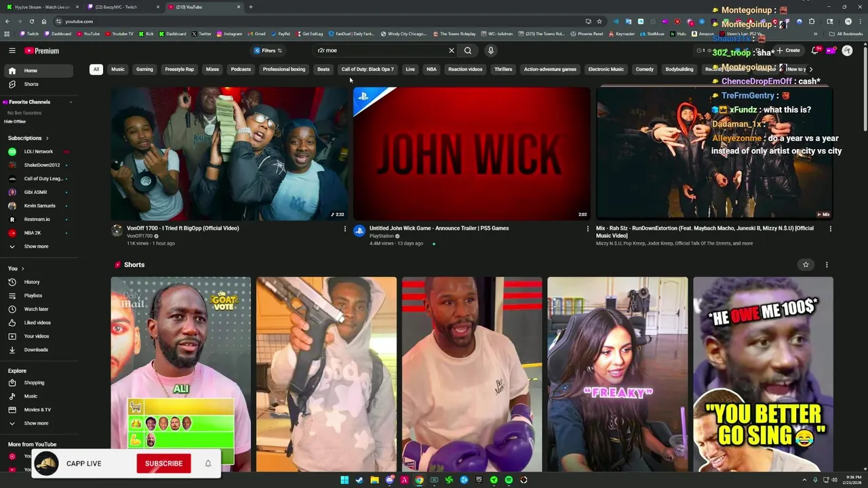The height and width of the screenshot is (488, 868).
Task: Go back with the browser back arrow
Action: [x=7, y=21]
